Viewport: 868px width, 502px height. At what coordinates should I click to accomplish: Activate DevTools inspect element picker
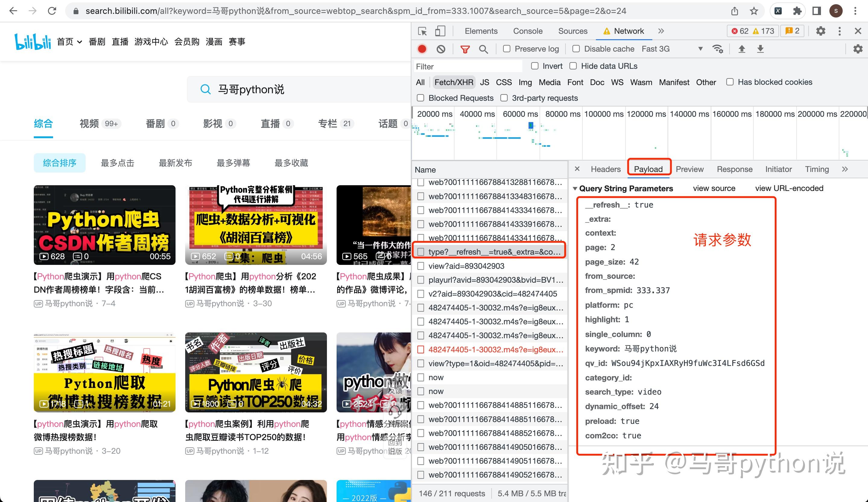click(x=422, y=31)
